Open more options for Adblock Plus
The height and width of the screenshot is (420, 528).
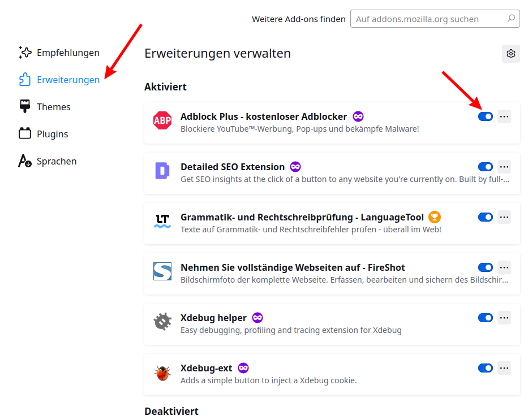[504, 116]
